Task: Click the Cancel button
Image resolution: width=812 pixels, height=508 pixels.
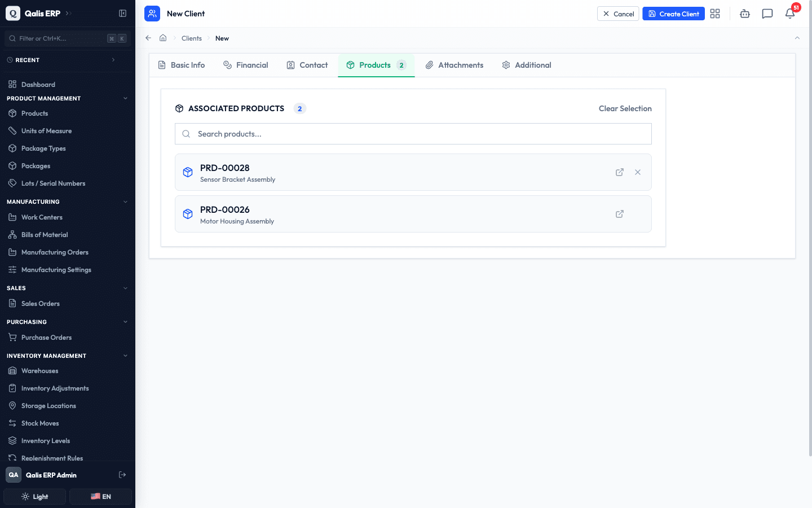Action: pyautogui.click(x=618, y=14)
